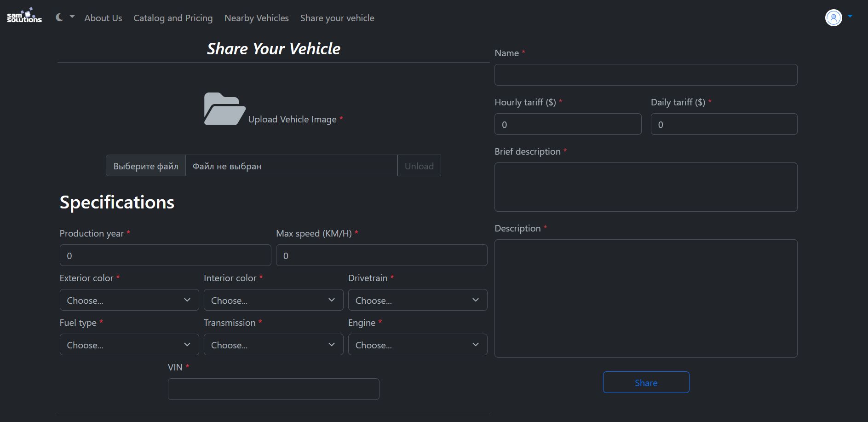Select the Transmission dropdown
This screenshot has height=422, width=868.
273,345
